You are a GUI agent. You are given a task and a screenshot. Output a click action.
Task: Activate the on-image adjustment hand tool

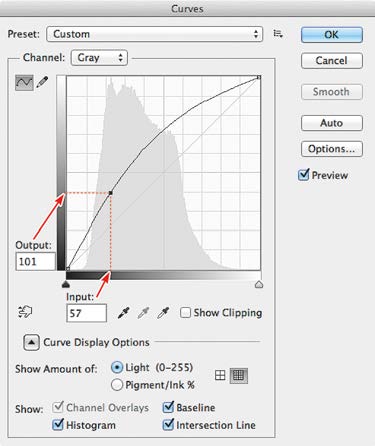[x=25, y=312]
